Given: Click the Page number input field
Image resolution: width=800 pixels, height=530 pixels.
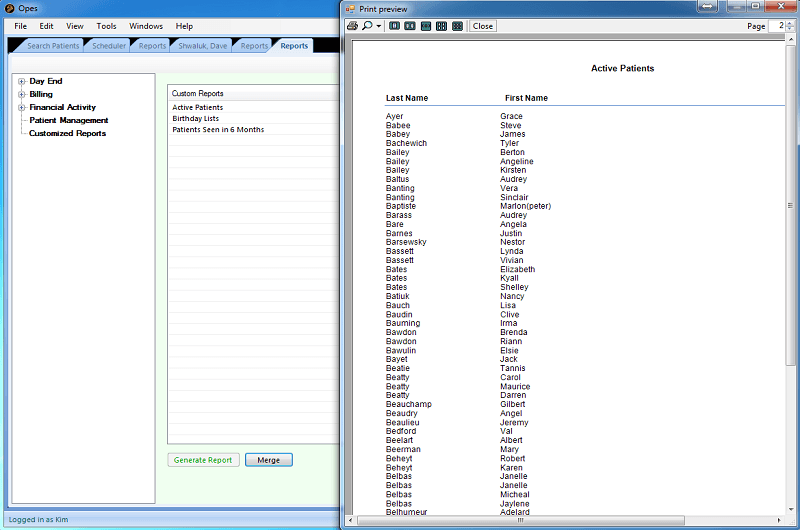Looking at the screenshot, I should point(776,26).
